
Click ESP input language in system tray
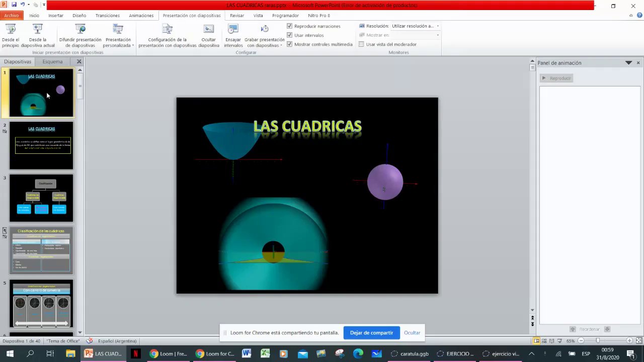click(x=586, y=353)
